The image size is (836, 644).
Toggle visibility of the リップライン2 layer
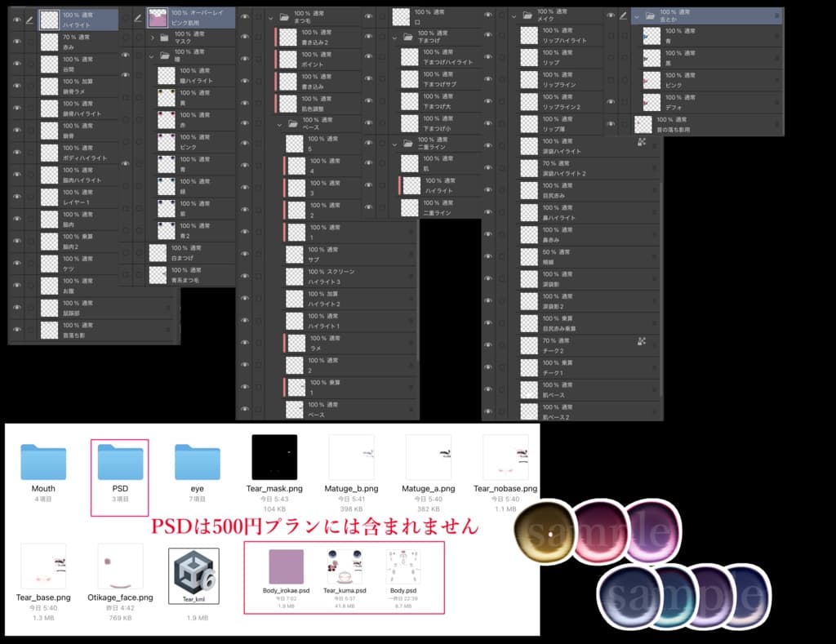tap(611, 101)
